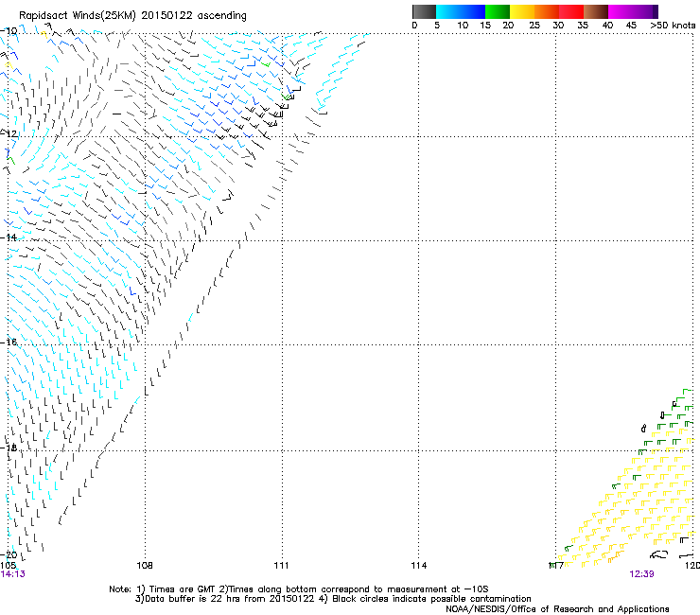Click the orange 25-30 knots legend swatch
Image resolution: width=700 pixels, height=615 pixels.
coord(547,11)
